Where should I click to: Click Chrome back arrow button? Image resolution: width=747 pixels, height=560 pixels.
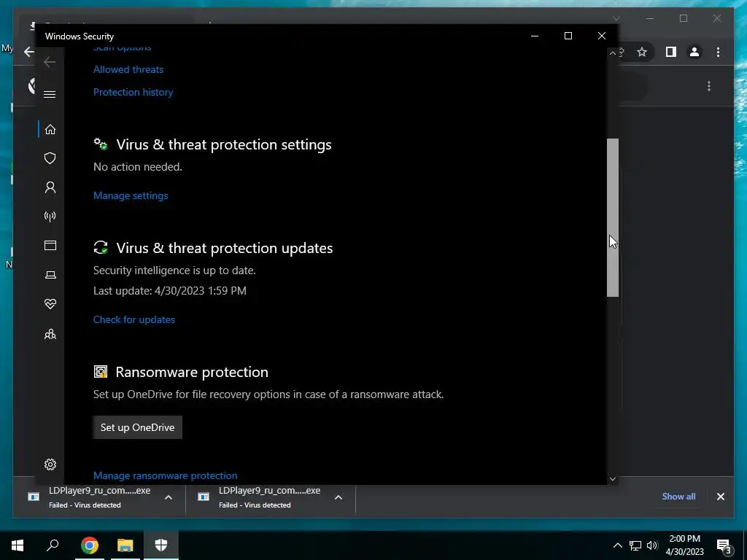point(29,52)
